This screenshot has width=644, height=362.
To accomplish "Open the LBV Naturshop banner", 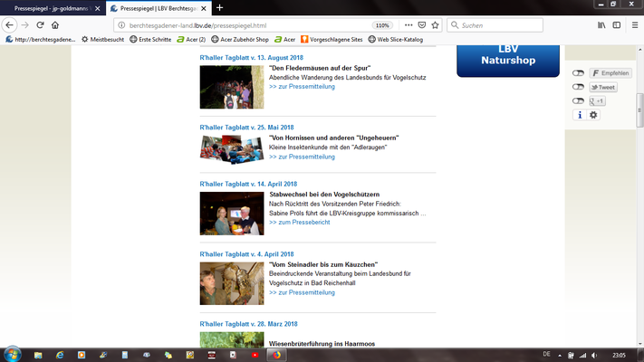I will 508,61.
